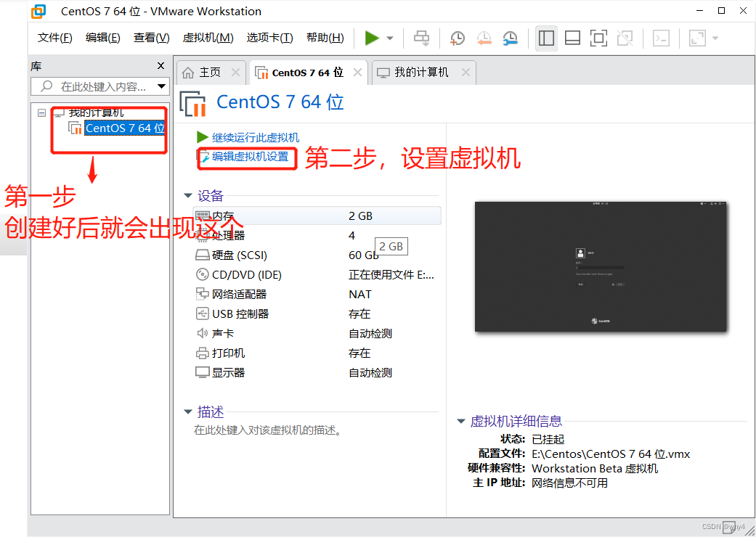756x537 pixels.
Task: Select the 声卡 device row
Action: coord(317,333)
